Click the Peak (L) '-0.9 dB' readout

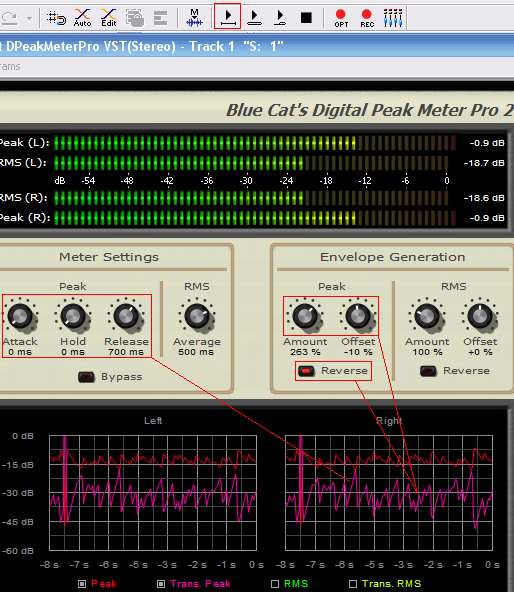click(x=487, y=143)
